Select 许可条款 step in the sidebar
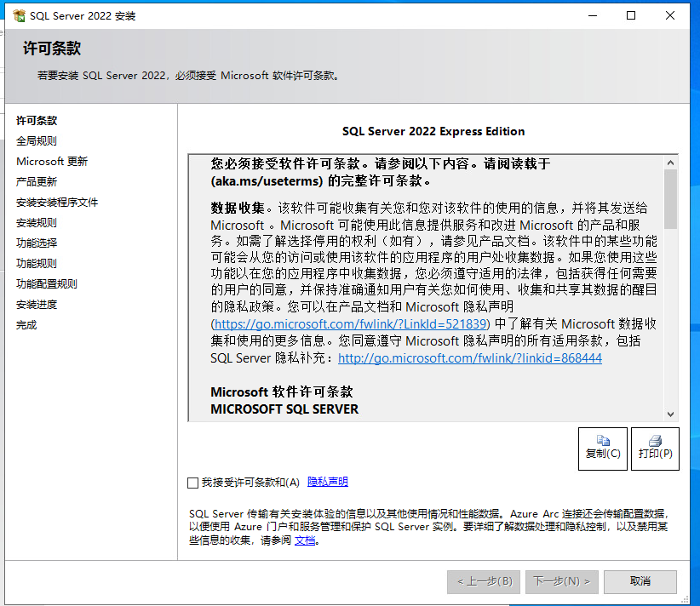Screen dimensions: 700x606 coord(37,121)
